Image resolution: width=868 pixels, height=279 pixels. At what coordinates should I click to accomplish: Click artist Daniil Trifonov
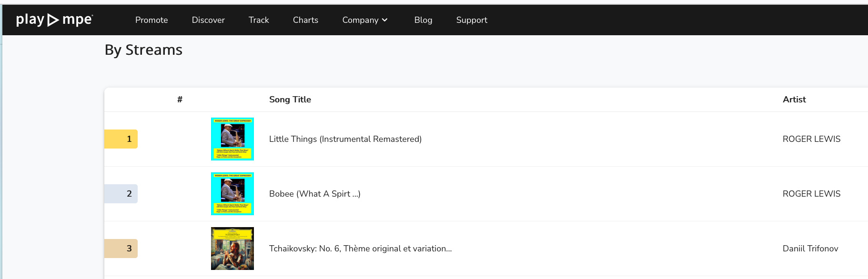coord(810,249)
